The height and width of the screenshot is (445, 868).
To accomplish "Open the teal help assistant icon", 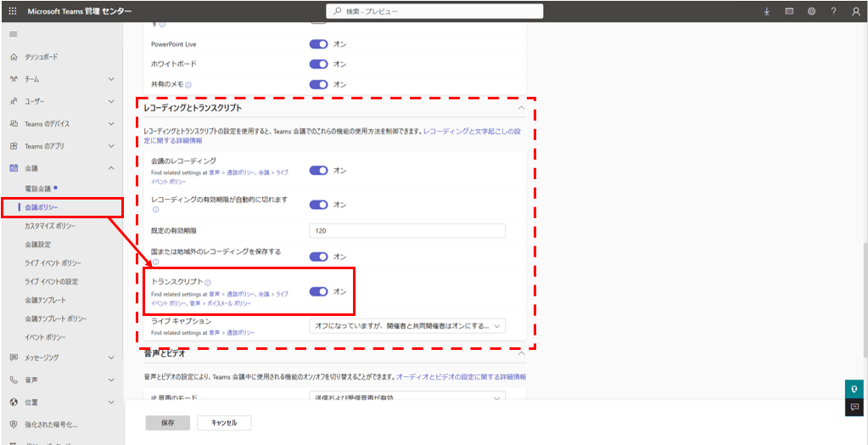I will 855,389.
